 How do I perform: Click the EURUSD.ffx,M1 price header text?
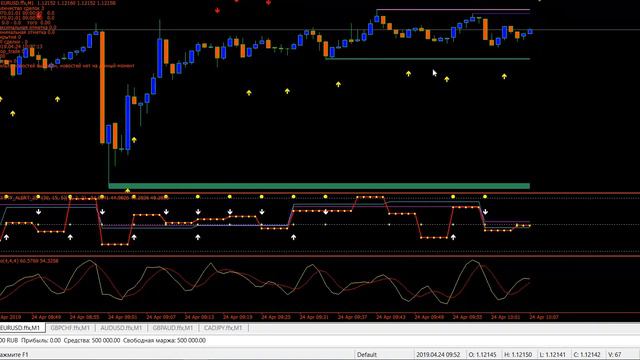(58, 3)
